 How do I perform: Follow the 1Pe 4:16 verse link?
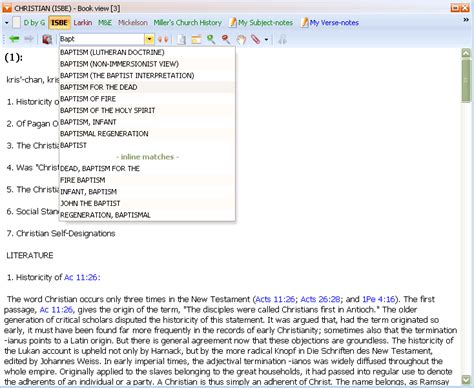pyautogui.click(x=378, y=299)
